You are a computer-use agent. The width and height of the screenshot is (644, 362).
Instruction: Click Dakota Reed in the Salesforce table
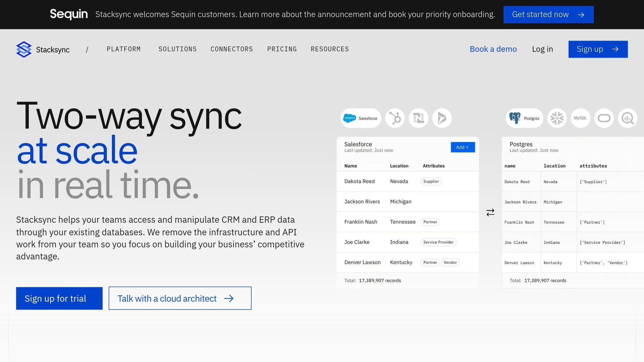[x=359, y=181]
